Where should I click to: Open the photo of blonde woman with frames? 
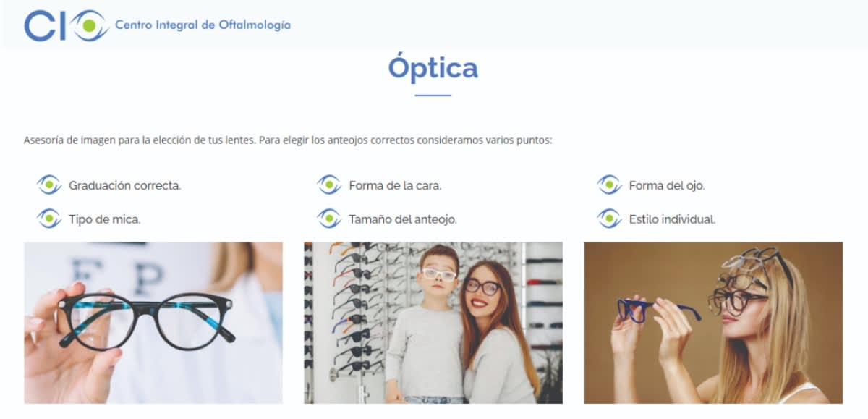point(713,323)
